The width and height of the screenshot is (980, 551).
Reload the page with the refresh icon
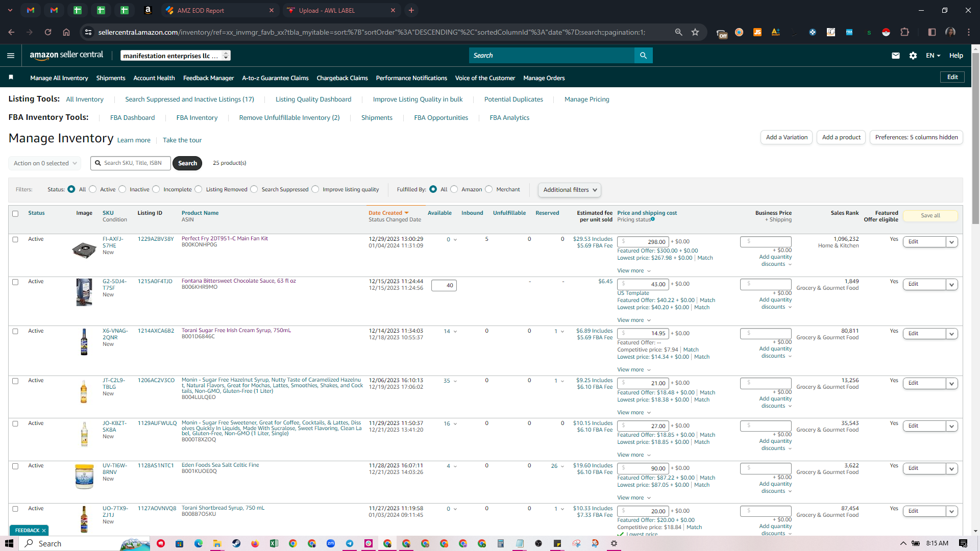[48, 32]
